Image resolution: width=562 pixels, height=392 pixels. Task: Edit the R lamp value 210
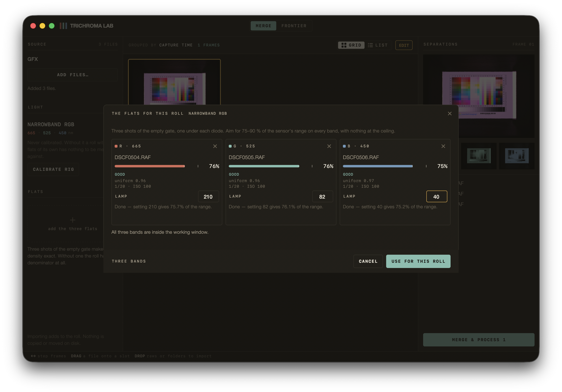tap(208, 196)
